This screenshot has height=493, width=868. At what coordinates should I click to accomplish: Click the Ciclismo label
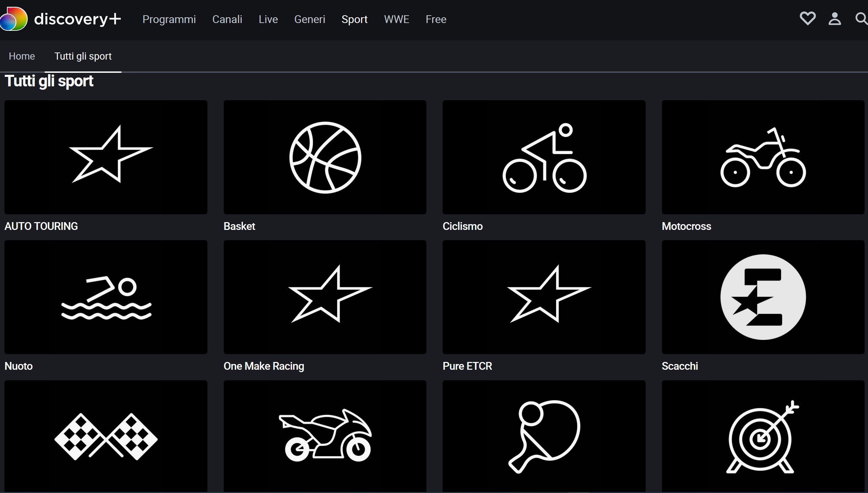point(463,226)
